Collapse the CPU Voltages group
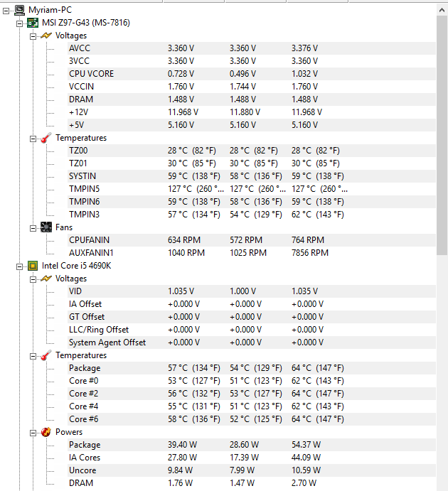 (x=33, y=279)
